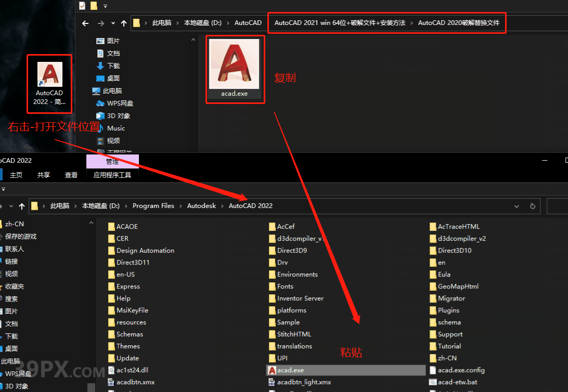Switch to the 查看 ribbon tab
This screenshot has width=568, height=392.
(x=71, y=175)
